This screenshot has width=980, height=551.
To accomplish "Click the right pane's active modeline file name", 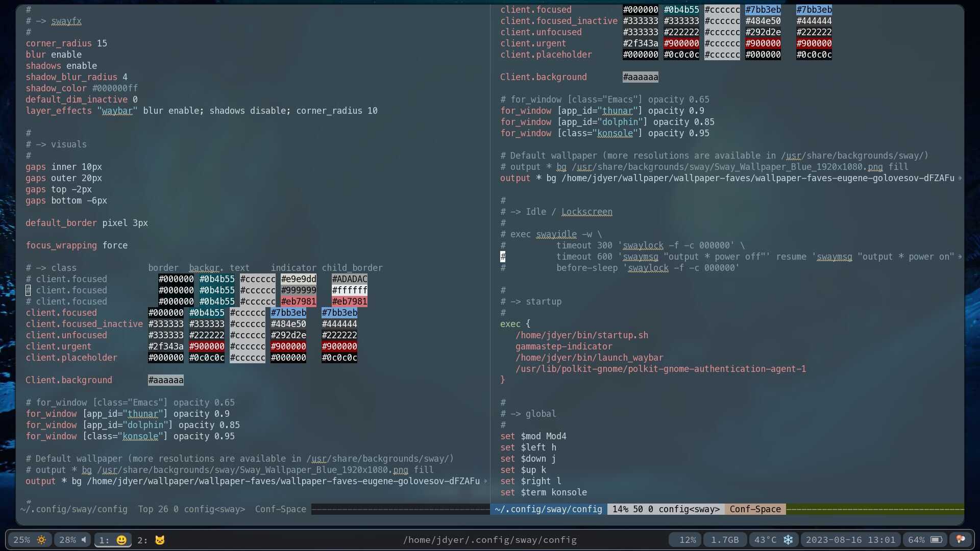I will point(548,509).
